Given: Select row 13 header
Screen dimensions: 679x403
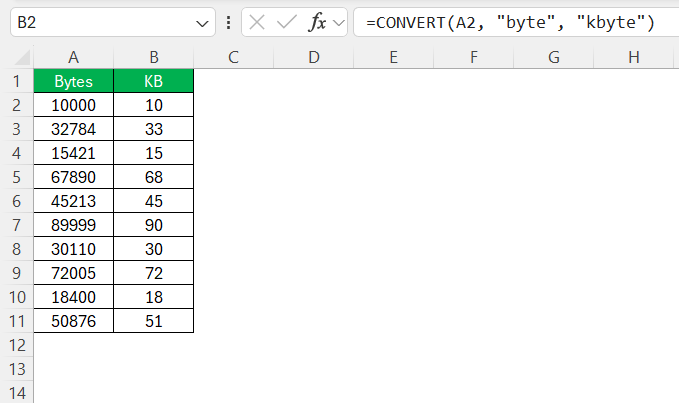Looking at the screenshot, I should [17, 369].
